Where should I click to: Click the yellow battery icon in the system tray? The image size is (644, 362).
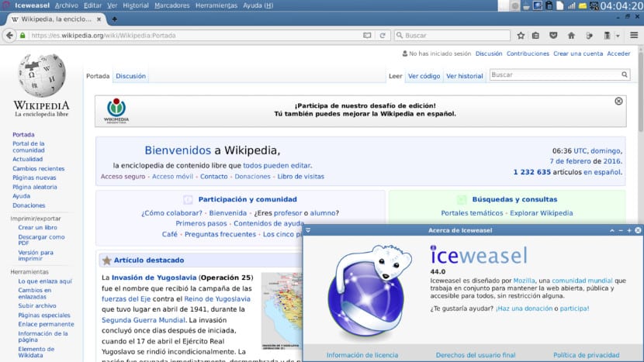click(x=583, y=5)
